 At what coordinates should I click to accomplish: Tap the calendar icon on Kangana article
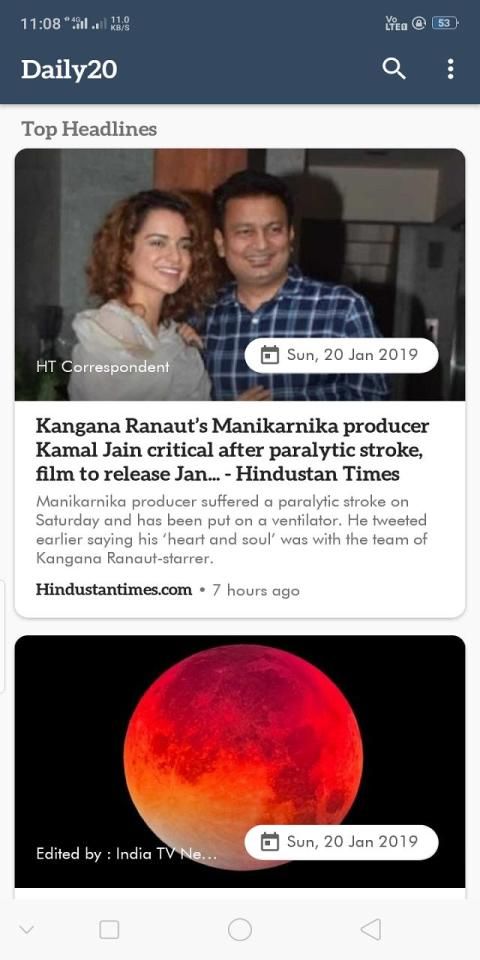(x=269, y=355)
